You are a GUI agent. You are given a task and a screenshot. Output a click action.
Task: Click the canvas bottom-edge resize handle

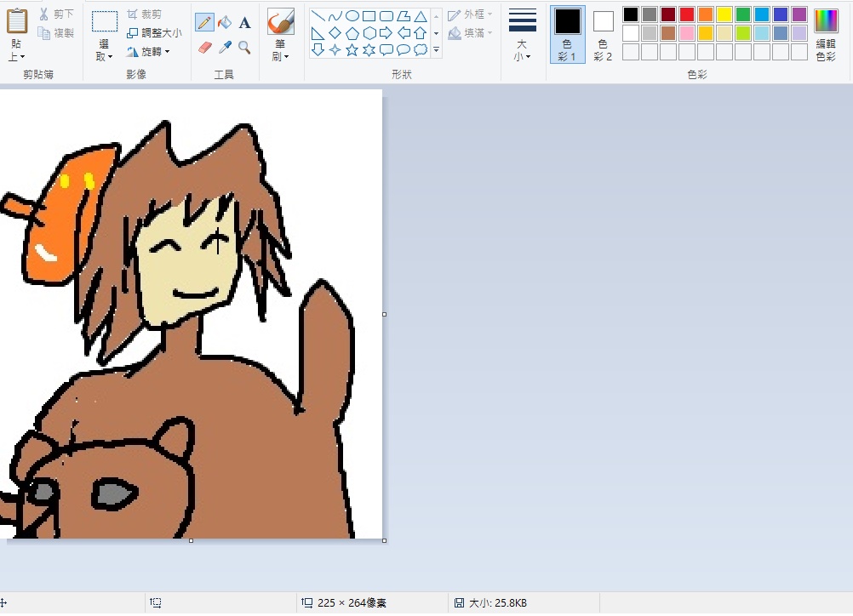click(x=191, y=540)
